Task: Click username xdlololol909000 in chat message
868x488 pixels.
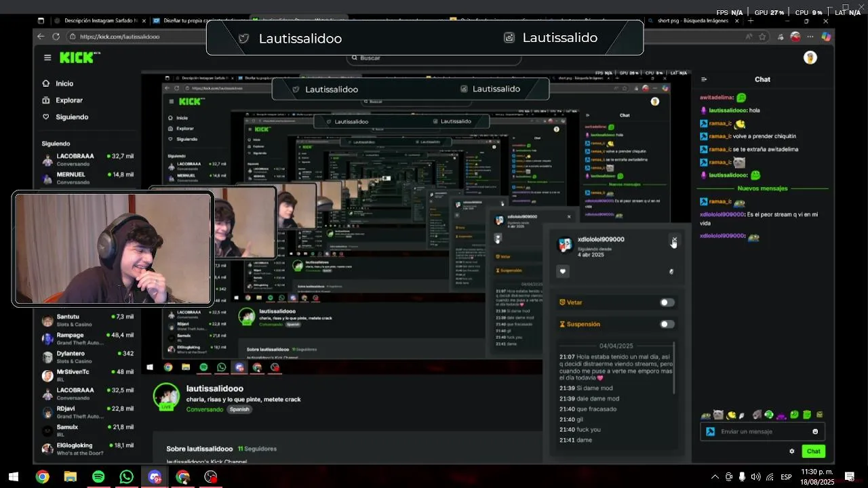Action: [x=722, y=214]
